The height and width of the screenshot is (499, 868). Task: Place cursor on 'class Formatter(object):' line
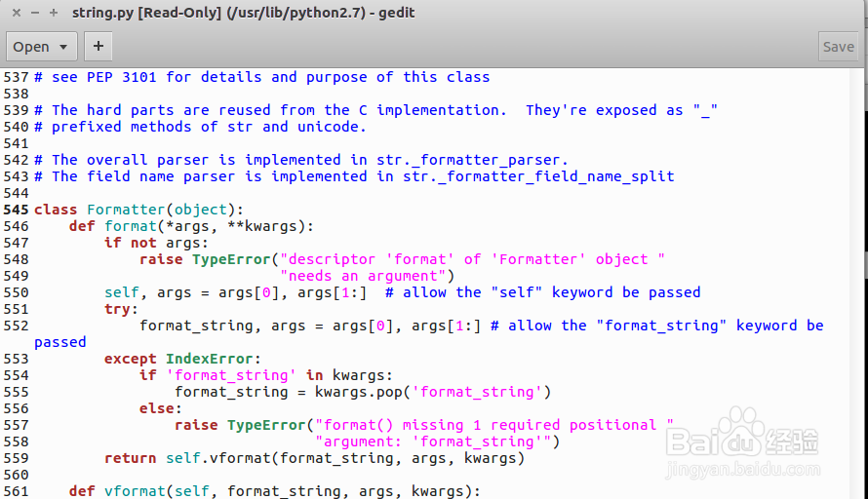click(x=138, y=210)
